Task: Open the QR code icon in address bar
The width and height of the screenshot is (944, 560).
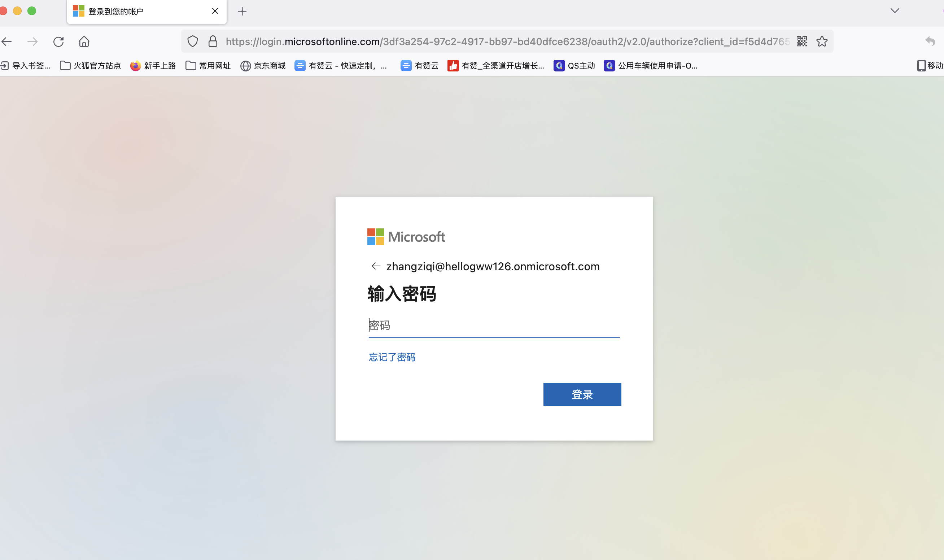Action: coord(802,41)
